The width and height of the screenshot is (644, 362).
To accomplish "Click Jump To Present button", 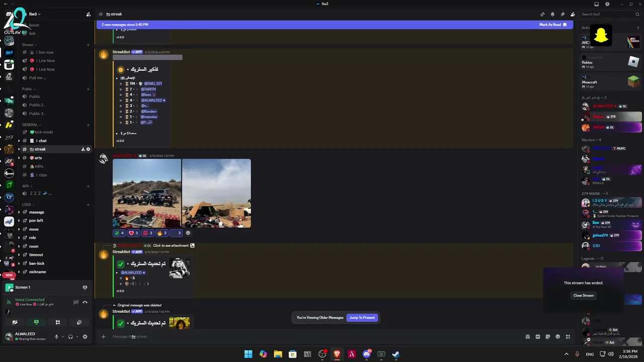I will point(362,318).
